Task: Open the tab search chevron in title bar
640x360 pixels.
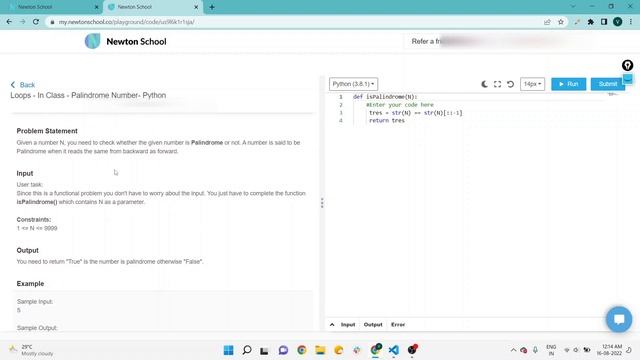Action: 573,7
